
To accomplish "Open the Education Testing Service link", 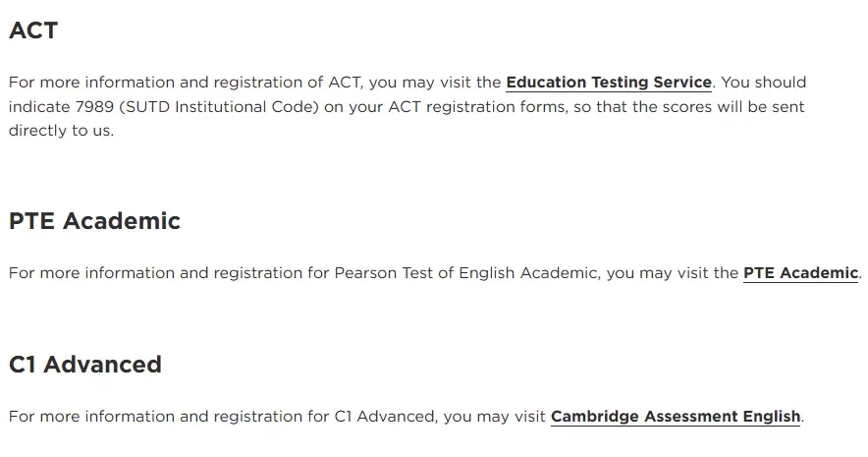I will [609, 82].
